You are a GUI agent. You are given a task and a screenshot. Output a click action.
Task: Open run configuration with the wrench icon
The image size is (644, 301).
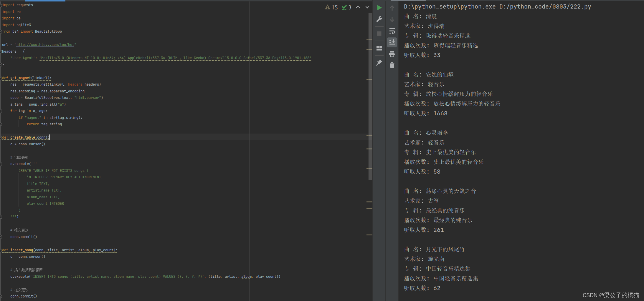coord(379,19)
